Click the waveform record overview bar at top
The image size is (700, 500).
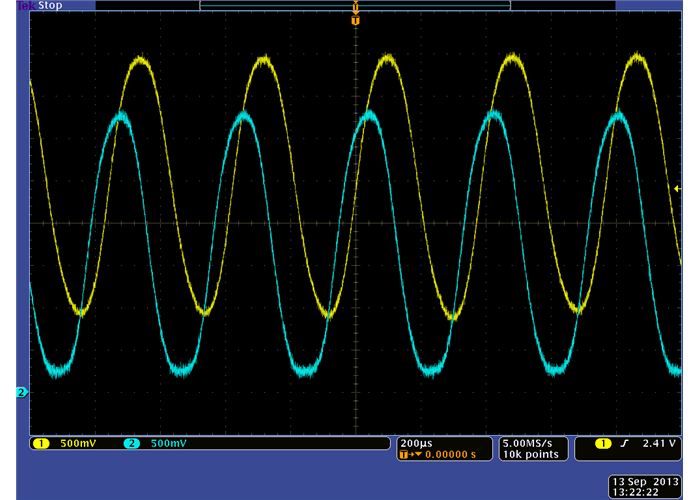(x=355, y=5)
